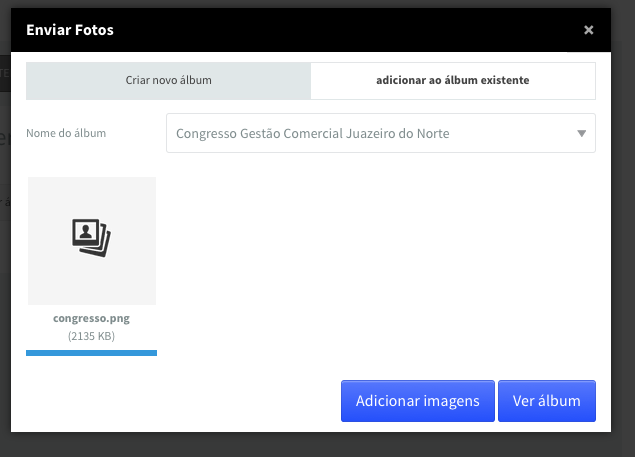The image size is (635, 457).
Task: Click the Adicionar imagens button
Action: (418, 401)
